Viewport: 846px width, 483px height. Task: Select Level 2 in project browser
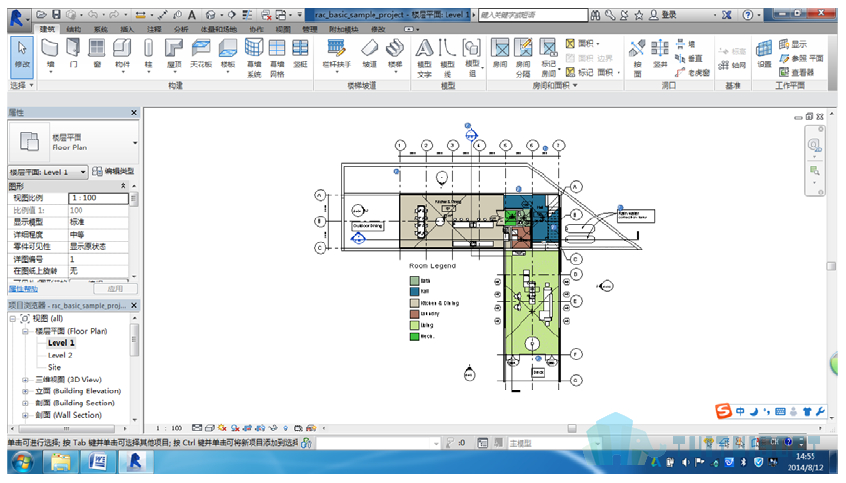[x=60, y=355]
